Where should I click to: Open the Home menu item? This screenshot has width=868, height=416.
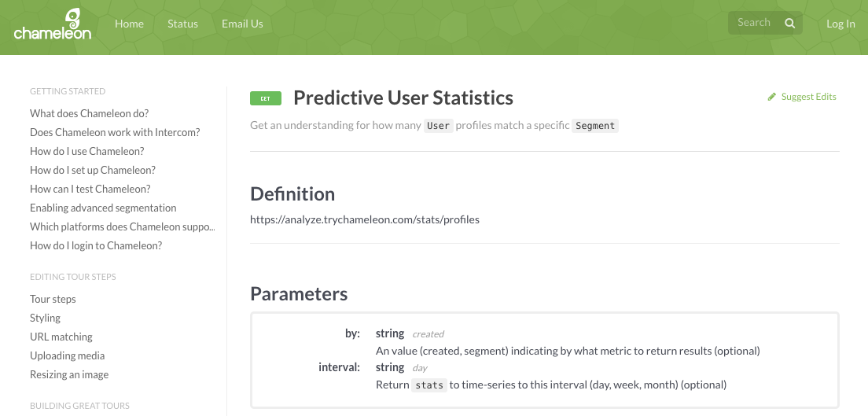pos(129,24)
